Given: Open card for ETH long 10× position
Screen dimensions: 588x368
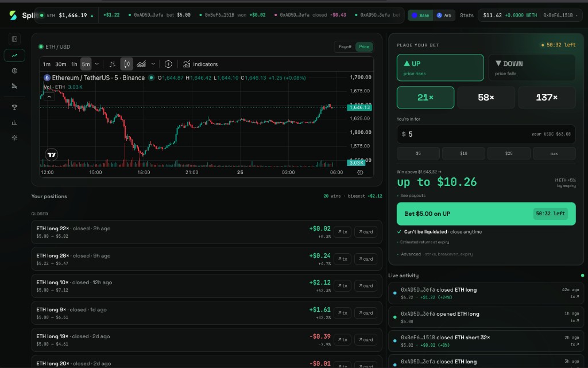Looking at the screenshot, I should click(x=366, y=286).
